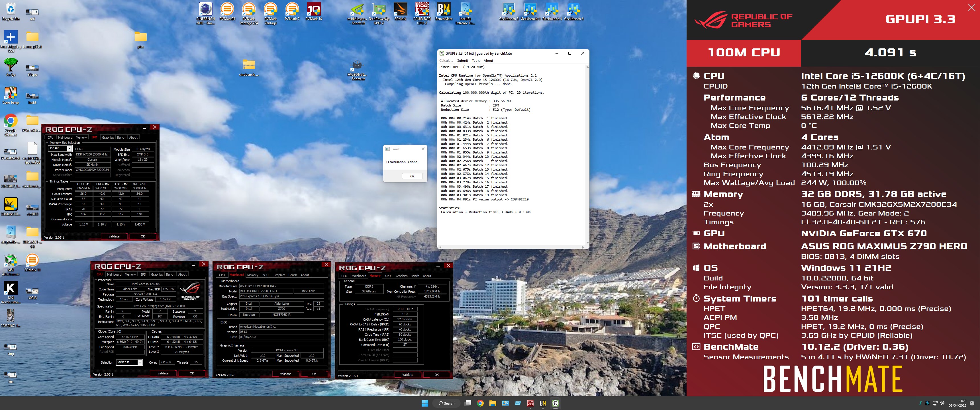
Task: Switch to ROG CPU-Z on the taskbar
Action: point(530,403)
